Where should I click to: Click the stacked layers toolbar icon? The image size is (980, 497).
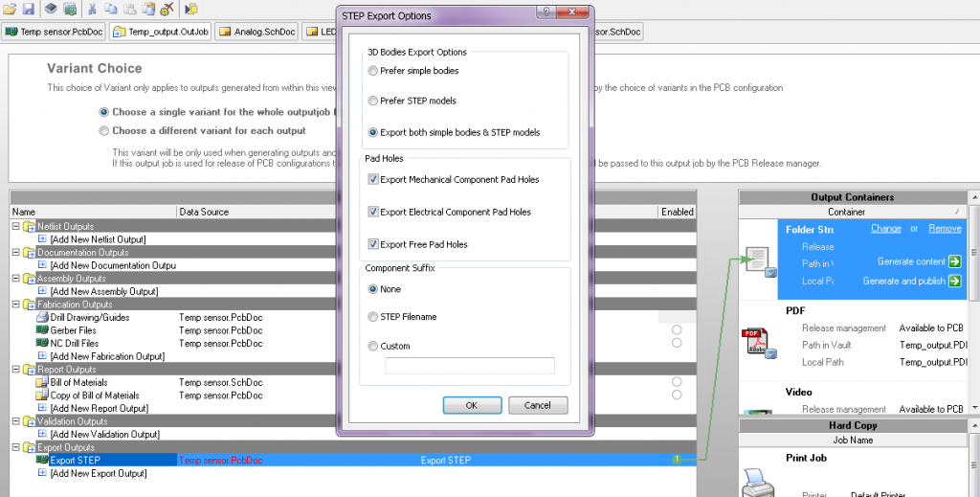coord(52,9)
